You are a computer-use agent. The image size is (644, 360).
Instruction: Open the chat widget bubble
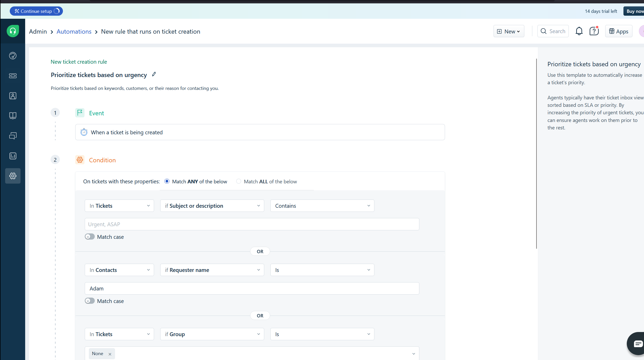[x=637, y=344]
